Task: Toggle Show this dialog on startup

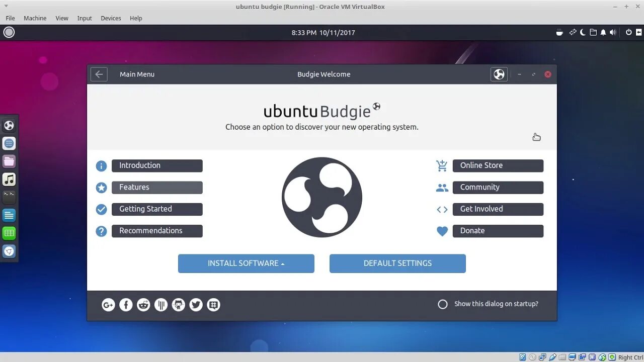Action: point(443,304)
